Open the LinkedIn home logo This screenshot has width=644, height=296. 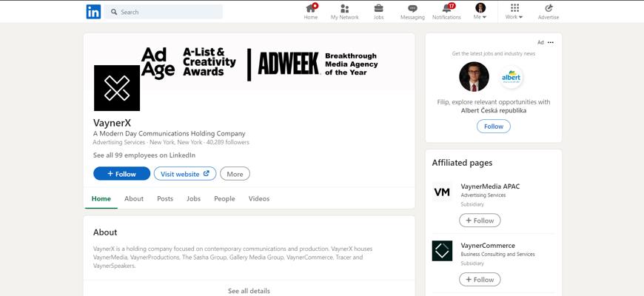[93, 12]
